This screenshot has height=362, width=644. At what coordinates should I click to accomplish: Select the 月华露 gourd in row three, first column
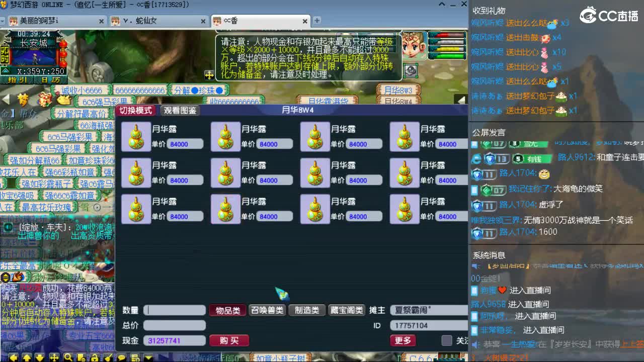(136, 209)
